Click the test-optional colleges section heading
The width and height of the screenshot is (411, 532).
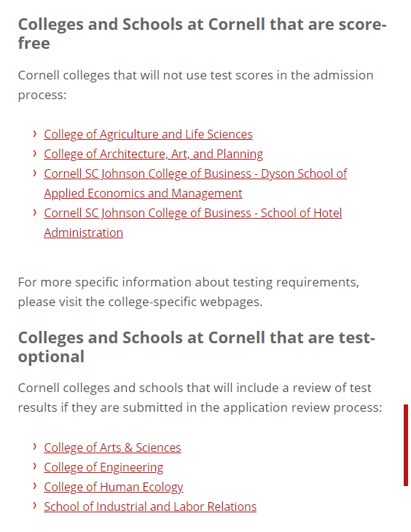(x=196, y=347)
